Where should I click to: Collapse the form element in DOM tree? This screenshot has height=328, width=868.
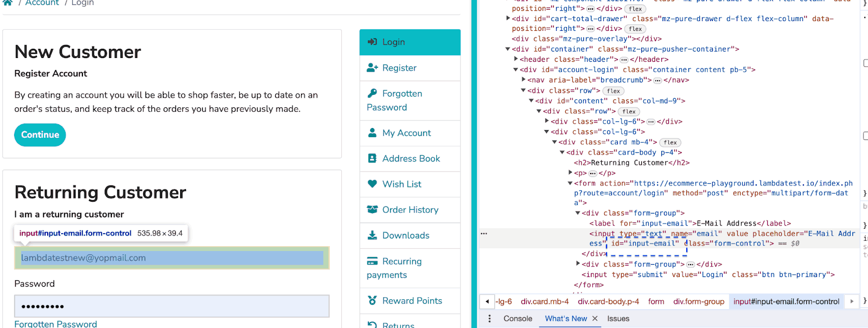point(570,183)
